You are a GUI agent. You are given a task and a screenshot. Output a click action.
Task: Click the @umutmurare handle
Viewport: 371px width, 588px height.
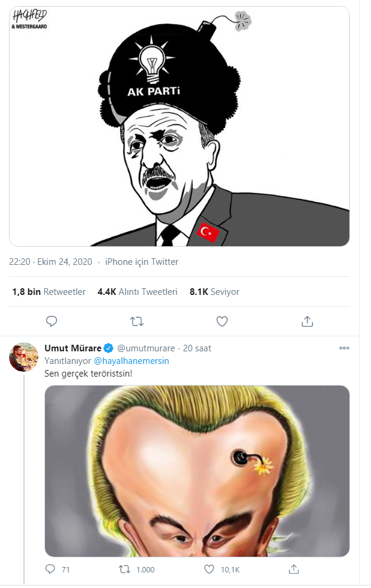coord(146,348)
